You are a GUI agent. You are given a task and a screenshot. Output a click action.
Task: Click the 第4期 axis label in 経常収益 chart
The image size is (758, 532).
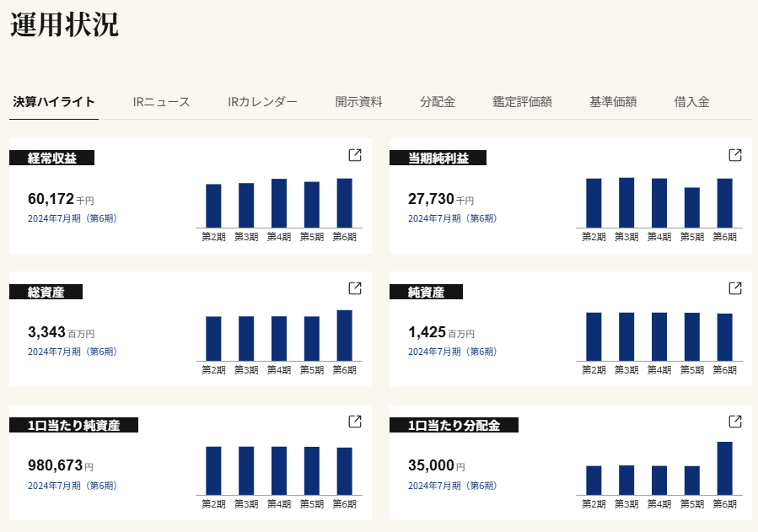click(x=279, y=237)
